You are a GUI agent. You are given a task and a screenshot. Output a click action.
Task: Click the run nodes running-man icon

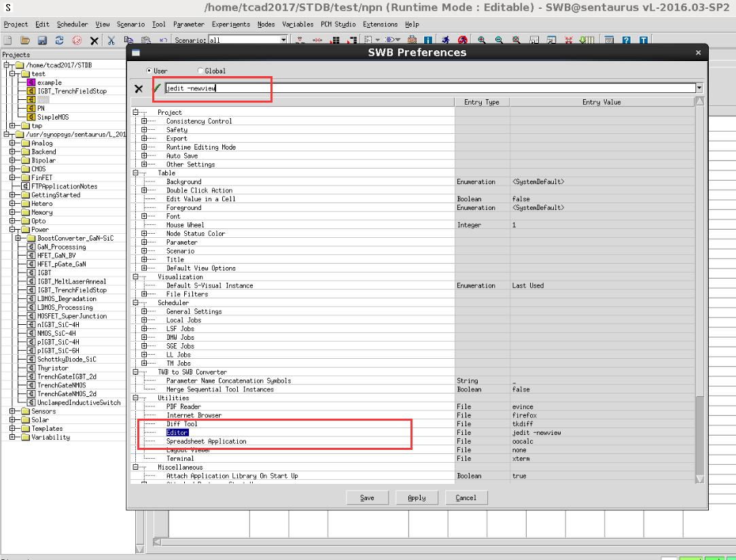point(445,41)
